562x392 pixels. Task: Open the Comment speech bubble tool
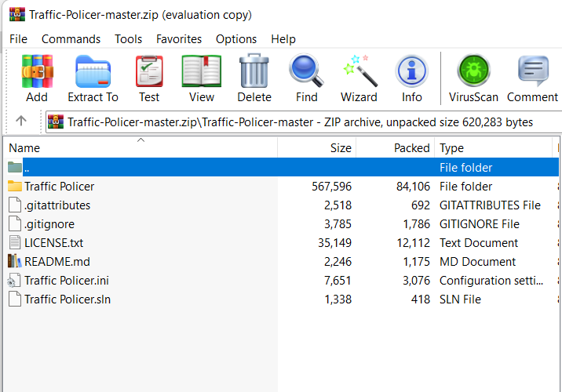pos(533,71)
